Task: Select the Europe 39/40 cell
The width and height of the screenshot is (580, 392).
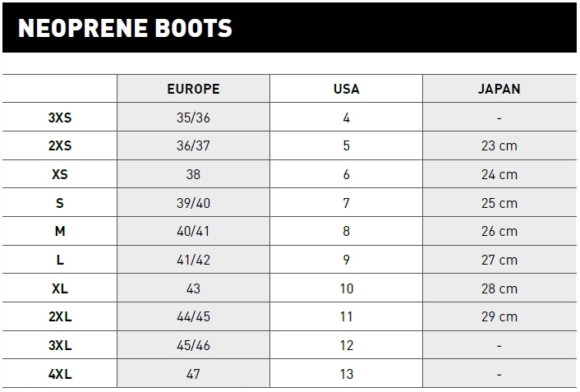Action: click(193, 203)
